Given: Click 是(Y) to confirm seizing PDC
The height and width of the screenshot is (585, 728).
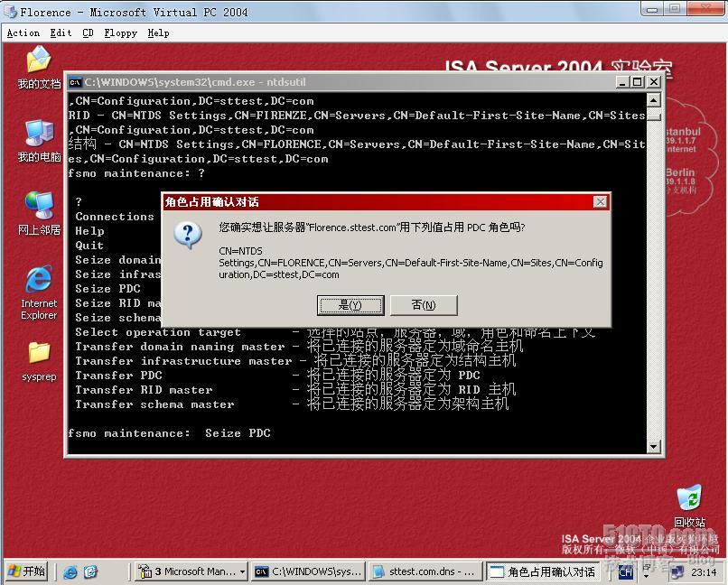Looking at the screenshot, I should (350, 305).
